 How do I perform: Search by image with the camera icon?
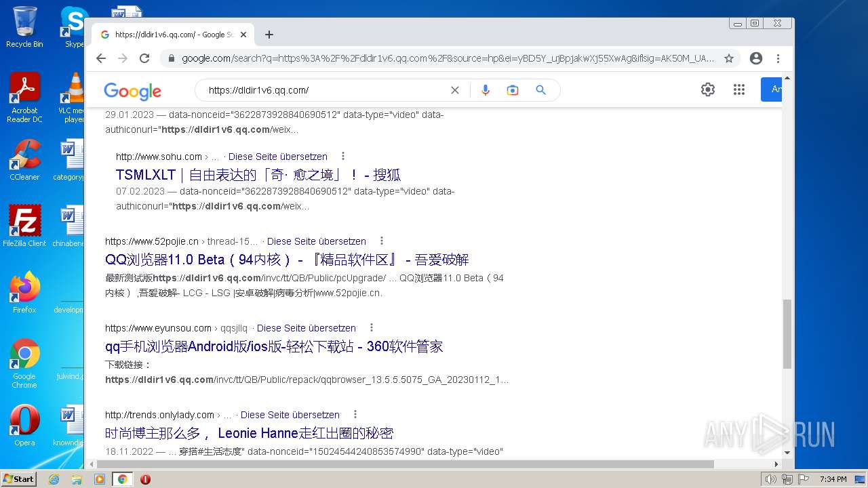tap(513, 90)
